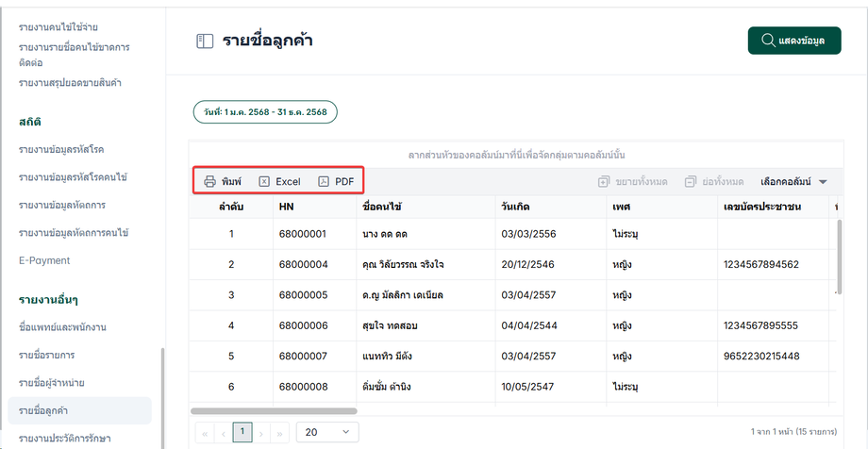Screen dimensions: 868x449
Task: Click the printer icon to print
Action: tap(210, 181)
